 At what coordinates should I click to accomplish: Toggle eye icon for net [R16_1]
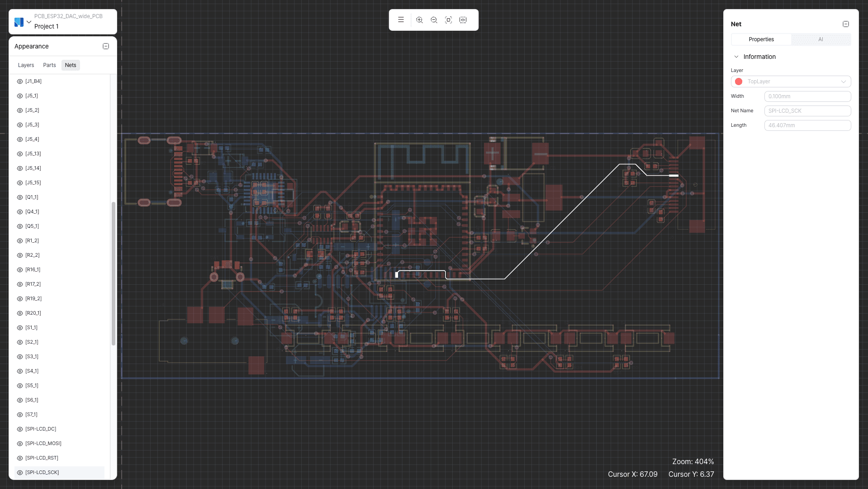(20, 270)
